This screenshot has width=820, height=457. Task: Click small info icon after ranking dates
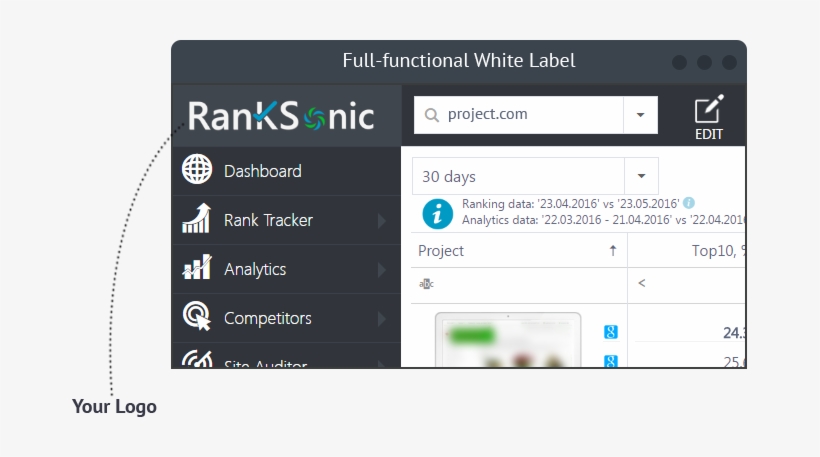[x=689, y=203]
